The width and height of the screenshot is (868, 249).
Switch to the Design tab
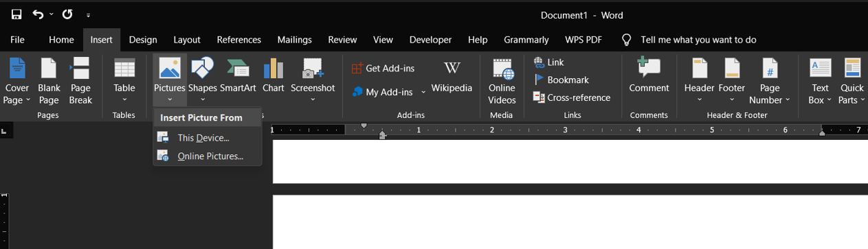143,40
